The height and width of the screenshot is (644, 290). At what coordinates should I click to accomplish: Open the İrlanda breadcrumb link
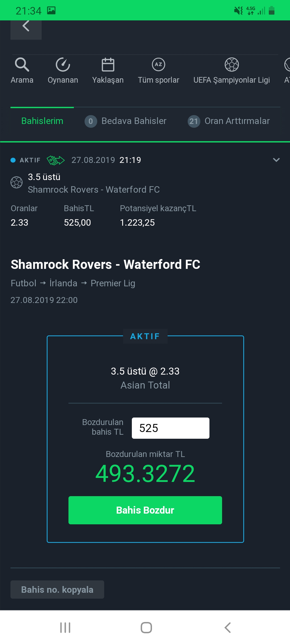point(63,283)
